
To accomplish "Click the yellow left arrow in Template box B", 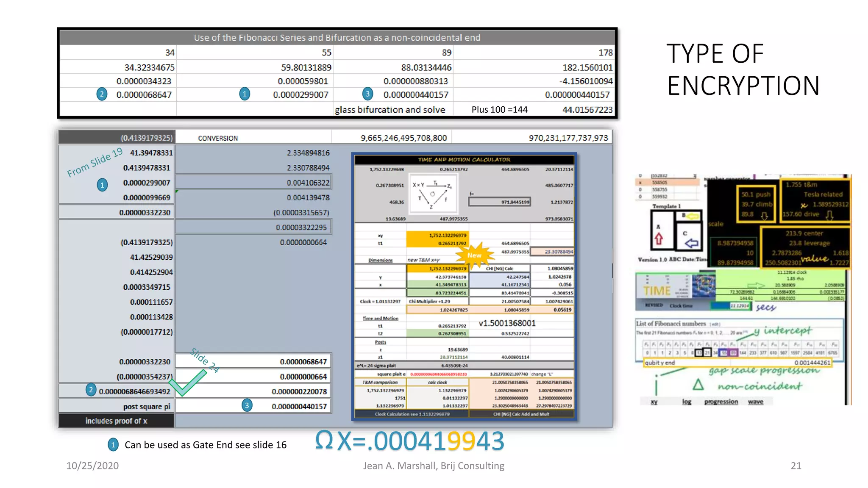I will [692, 216].
